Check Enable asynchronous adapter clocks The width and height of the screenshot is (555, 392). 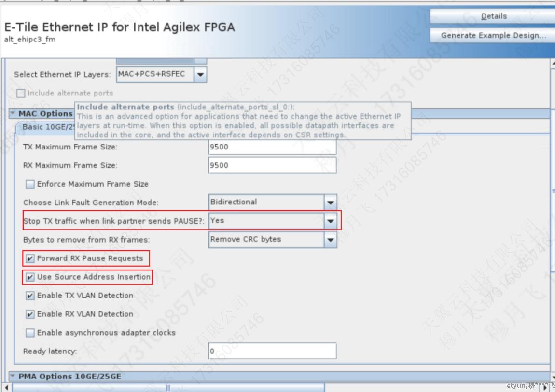(x=30, y=333)
